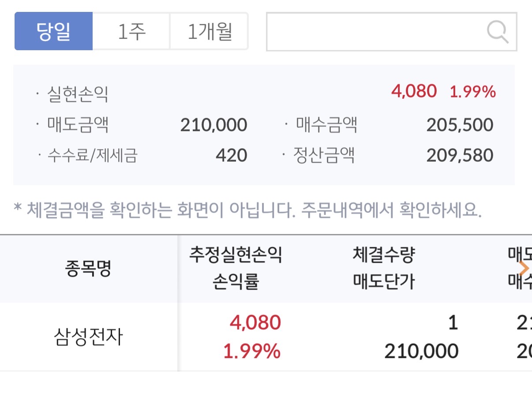The height and width of the screenshot is (401, 532).
Task: Select the 당일 period tab
Action: click(x=53, y=31)
